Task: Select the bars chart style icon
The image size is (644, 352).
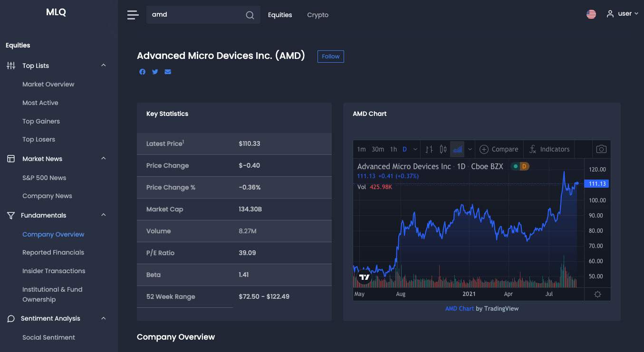Action: click(429, 149)
